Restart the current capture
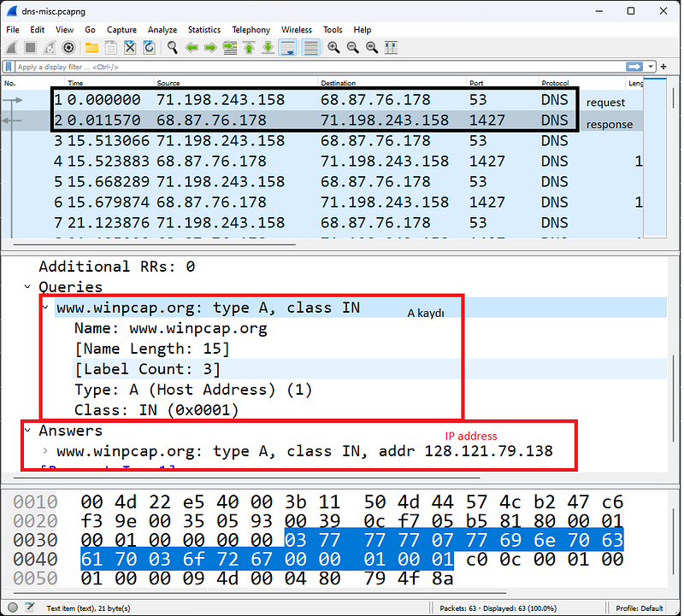 [50, 48]
